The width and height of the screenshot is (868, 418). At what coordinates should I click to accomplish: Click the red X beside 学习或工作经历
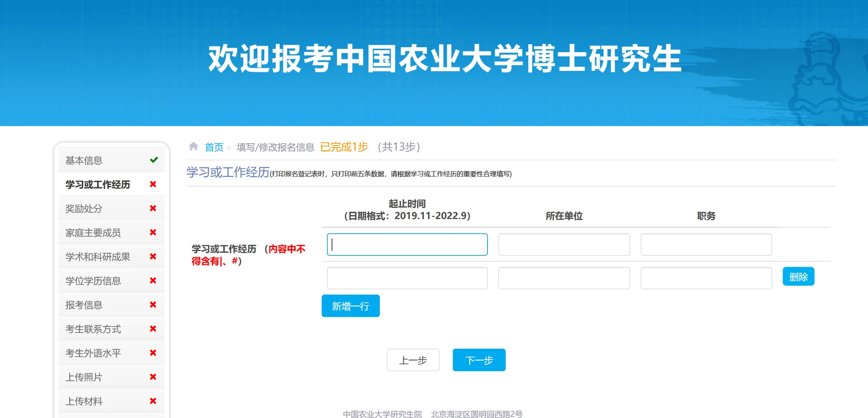click(153, 184)
